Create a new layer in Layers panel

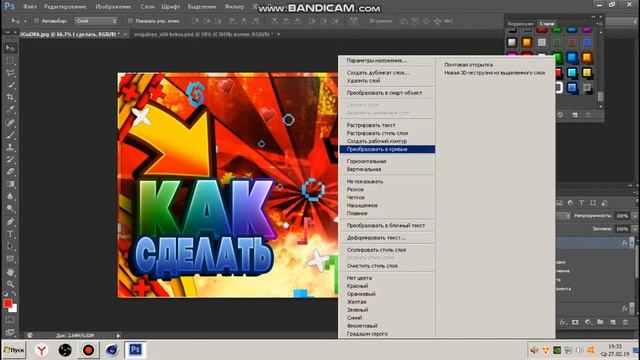pos(613,322)
